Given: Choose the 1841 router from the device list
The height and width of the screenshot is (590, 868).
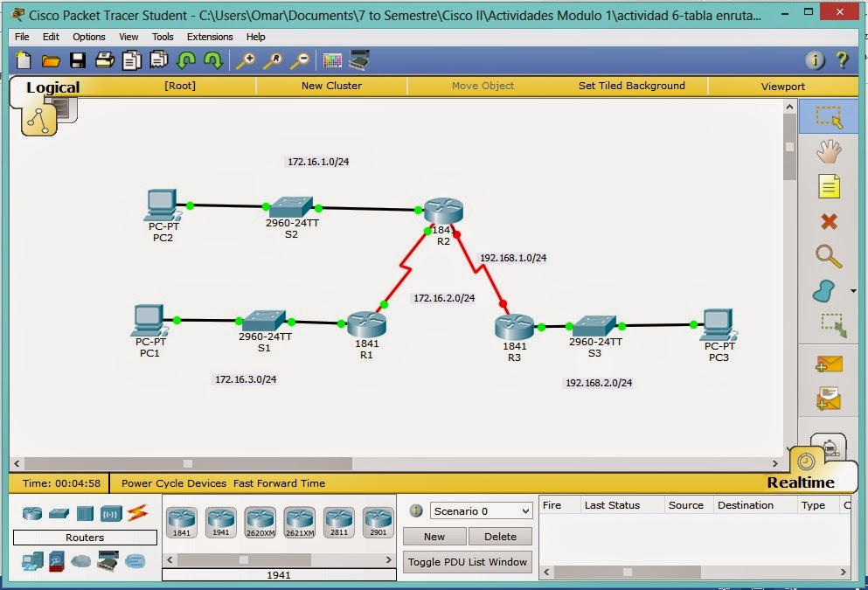Looking at the screenshot, I should (182, 523).
